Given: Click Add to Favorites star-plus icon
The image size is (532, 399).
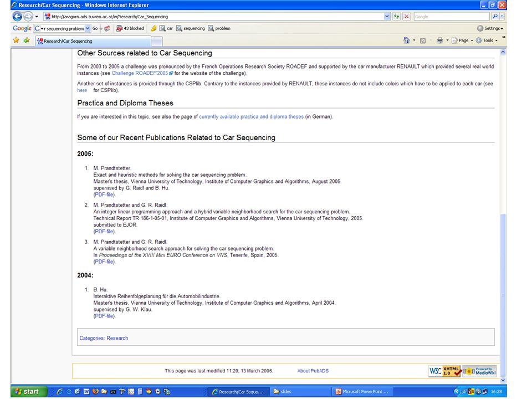Looking at the screenshot, I should coord(27,40).
